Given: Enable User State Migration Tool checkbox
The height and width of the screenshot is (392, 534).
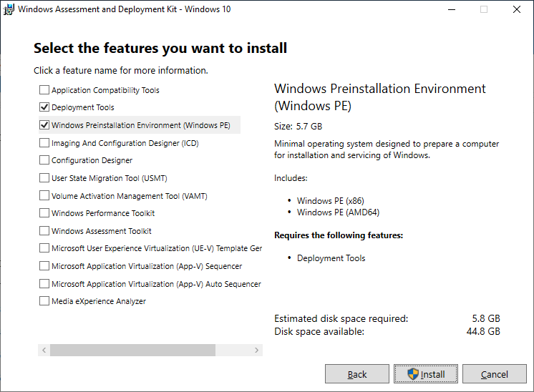Looking at the screenshot, I should pos(44,177).
